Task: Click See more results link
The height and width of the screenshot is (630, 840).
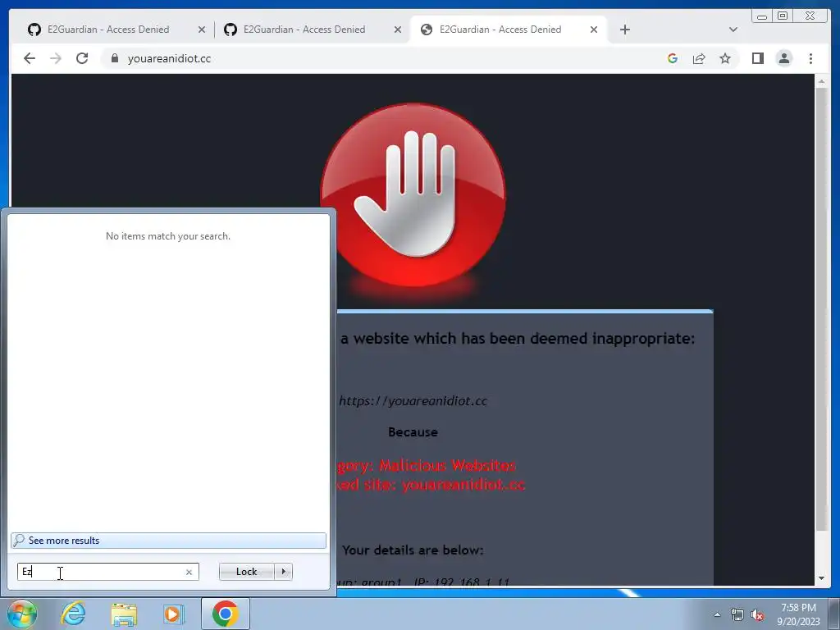Action: click(x=168, y=541)
